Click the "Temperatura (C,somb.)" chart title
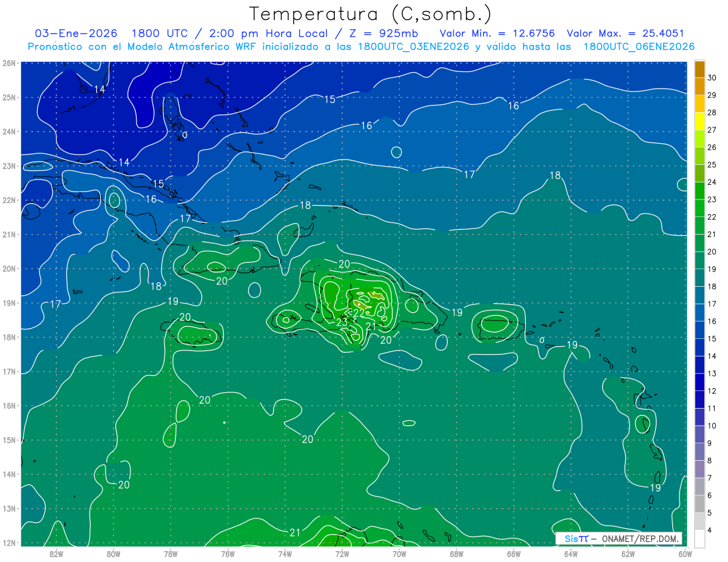Image resolution: width=728 pixels, height=562 pixels. click(x=371, y=15)
